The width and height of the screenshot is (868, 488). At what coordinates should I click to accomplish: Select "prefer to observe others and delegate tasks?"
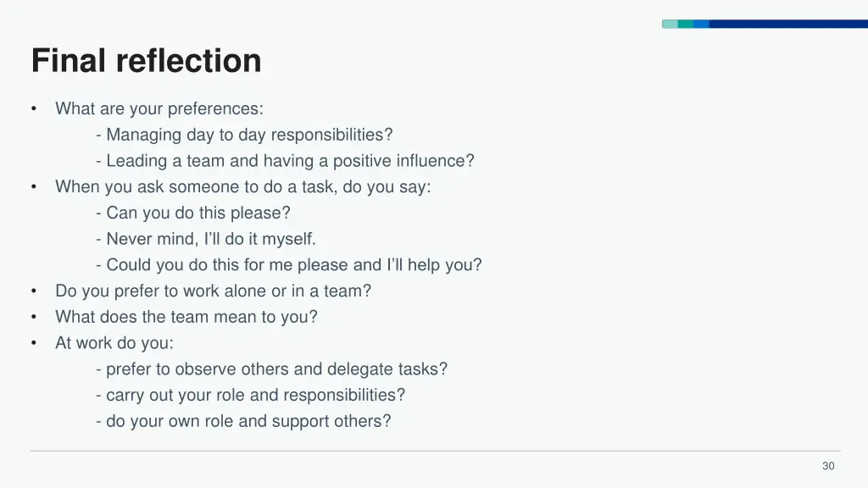click(271, 369)
